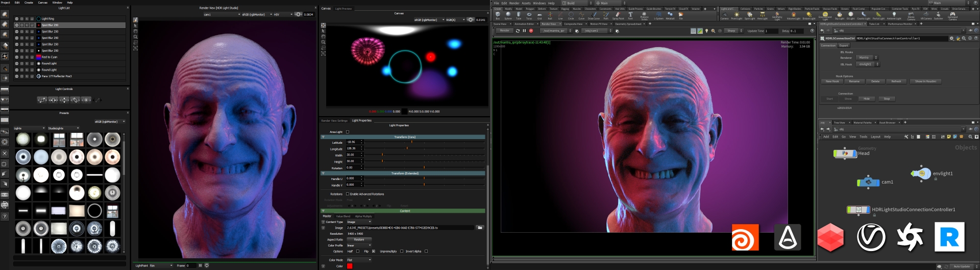The image size is (980, 270).
Task: Restart render using refresh icon
Action: pyautogui.click(x=518, y=31)
